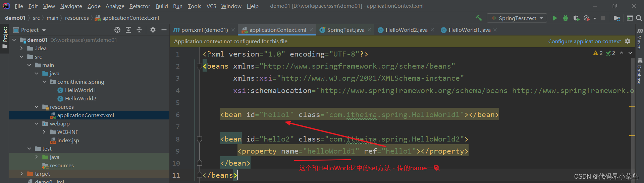
Task: Click resources in the breadcrumb path
Action: pos(77,18)
